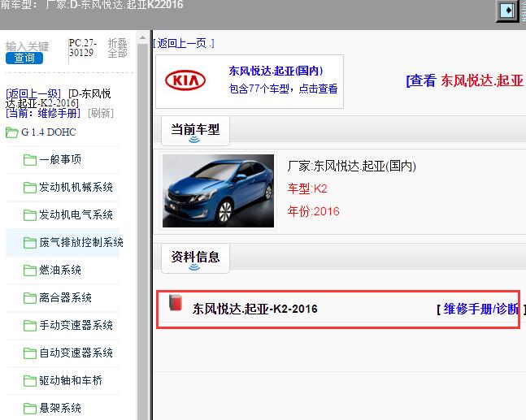Click the sidebar scrollbar up arrow
The width and height of the screenshot is (526, 420).
[142, 37]
